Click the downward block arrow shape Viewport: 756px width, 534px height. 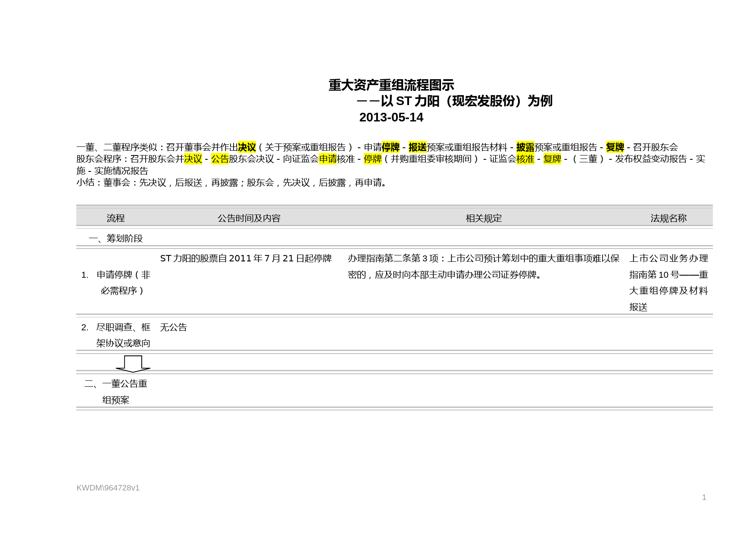point(133,364)
